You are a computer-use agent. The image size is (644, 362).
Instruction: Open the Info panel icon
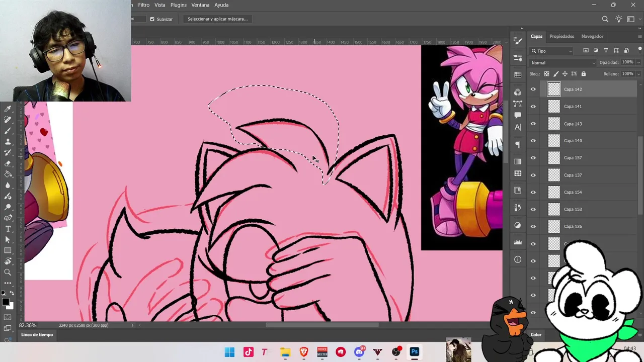pyautogui.click(x=518, y=259)
